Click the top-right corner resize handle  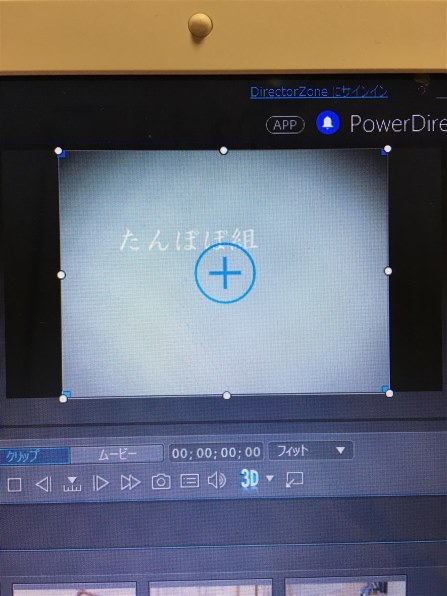coord(387,149)
